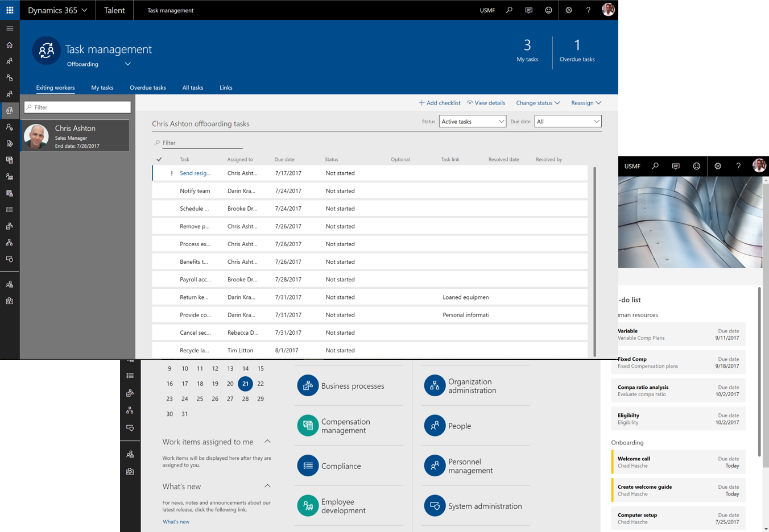
Task: Open the Business processes tile icon
Action: coord(308,385)
